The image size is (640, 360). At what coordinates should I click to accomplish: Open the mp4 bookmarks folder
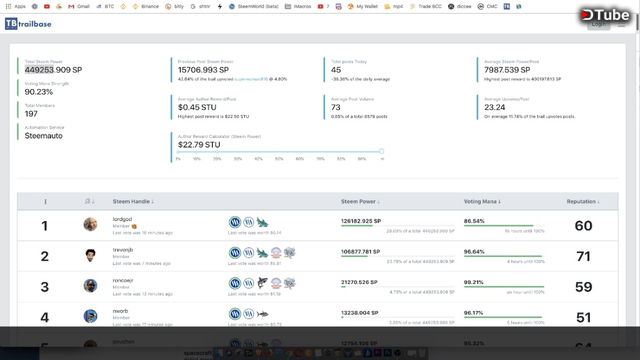point(393,7)
